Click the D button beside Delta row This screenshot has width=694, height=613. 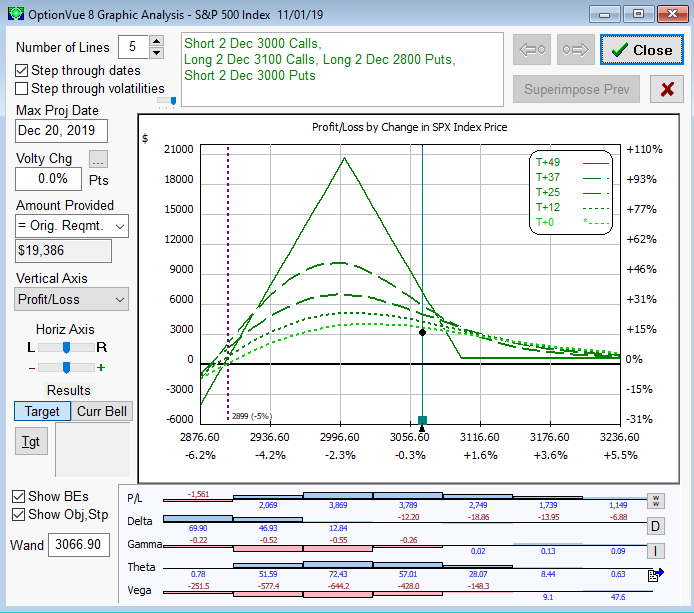point(656,526)
